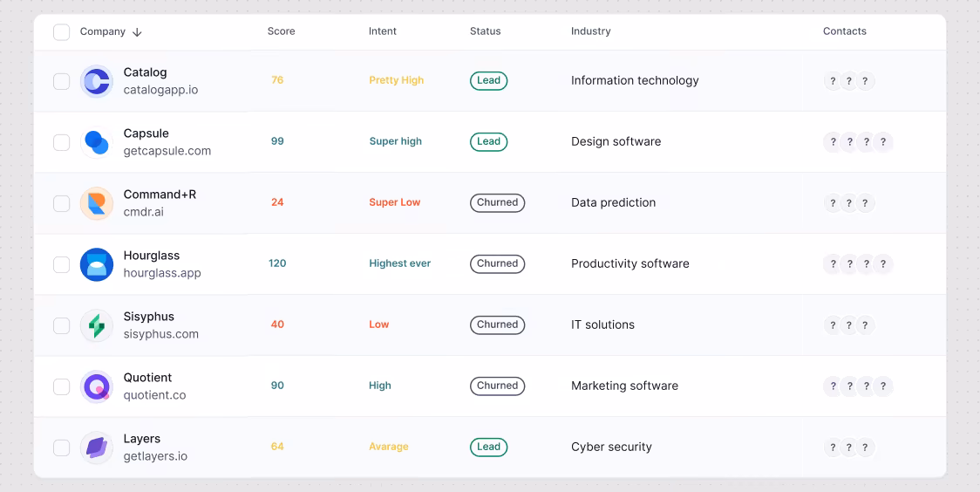The width and height of the screenshot is (980, 492).
Task: Click the Lead status badge for Layers
Action: pyautogui.click(x=489, y=447)
